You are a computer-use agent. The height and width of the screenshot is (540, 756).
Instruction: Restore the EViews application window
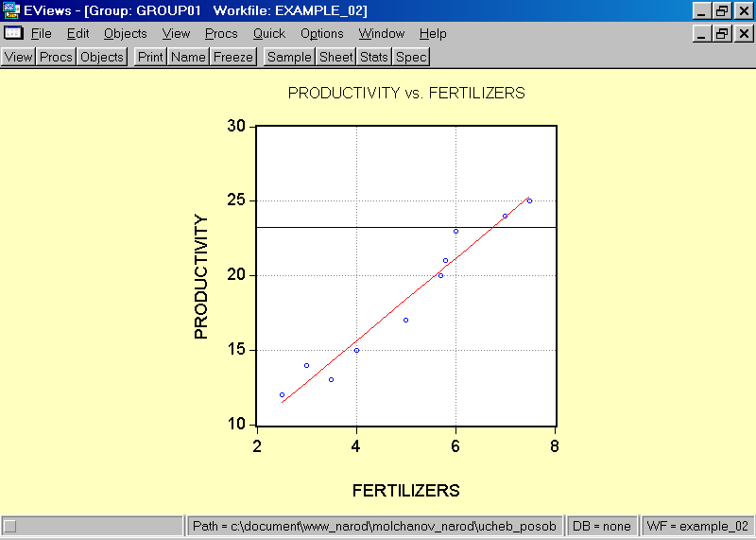coord(722,10)
